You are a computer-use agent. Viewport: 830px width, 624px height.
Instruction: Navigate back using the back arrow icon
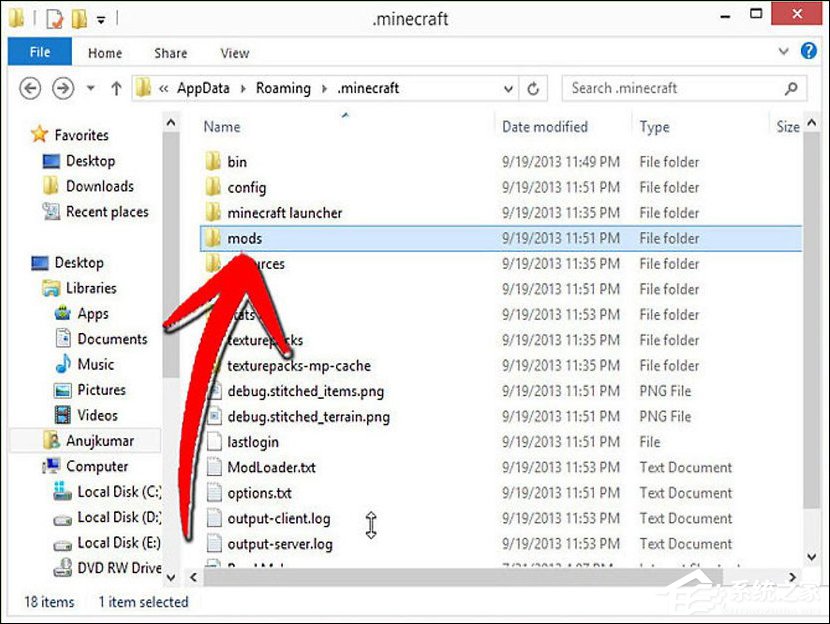30,88
